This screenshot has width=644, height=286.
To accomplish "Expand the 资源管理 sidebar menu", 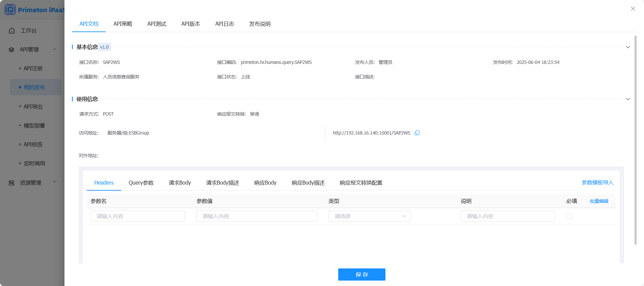I will coord(55,182).
